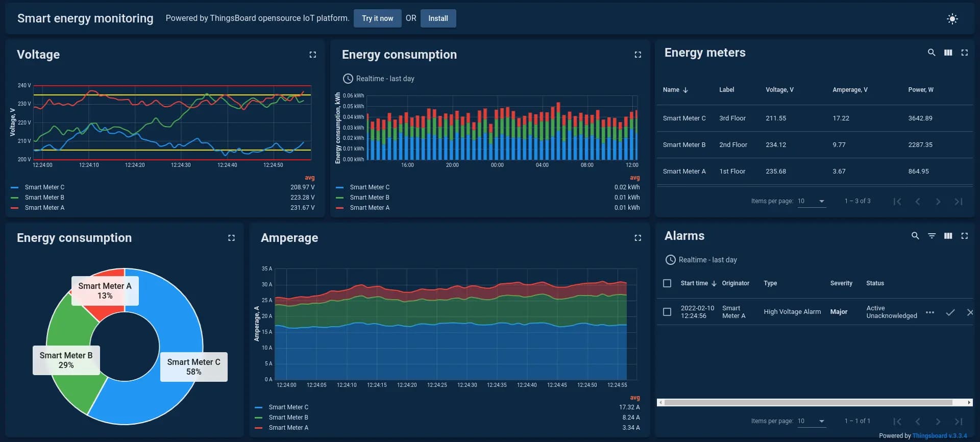Open Alarms items per page dropdown

pos(812,421)
